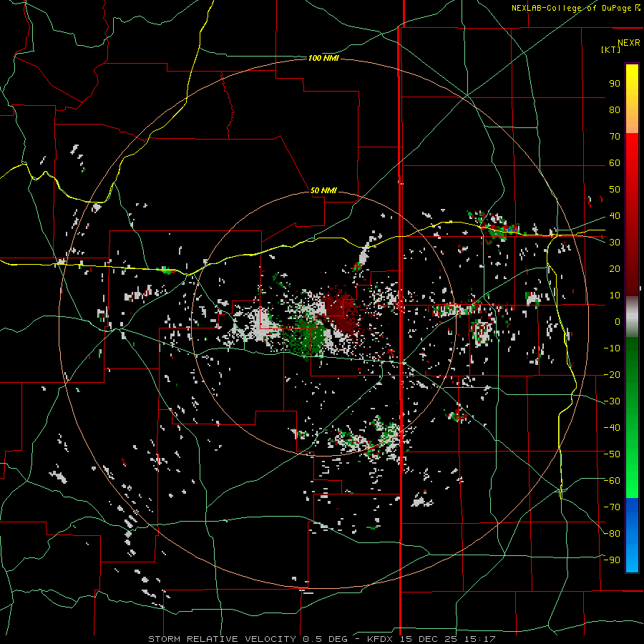Click the "NEXR" label above the scale
Image resolution: width=644 pixels, height=644 pixels.
(x=628, y=43)
